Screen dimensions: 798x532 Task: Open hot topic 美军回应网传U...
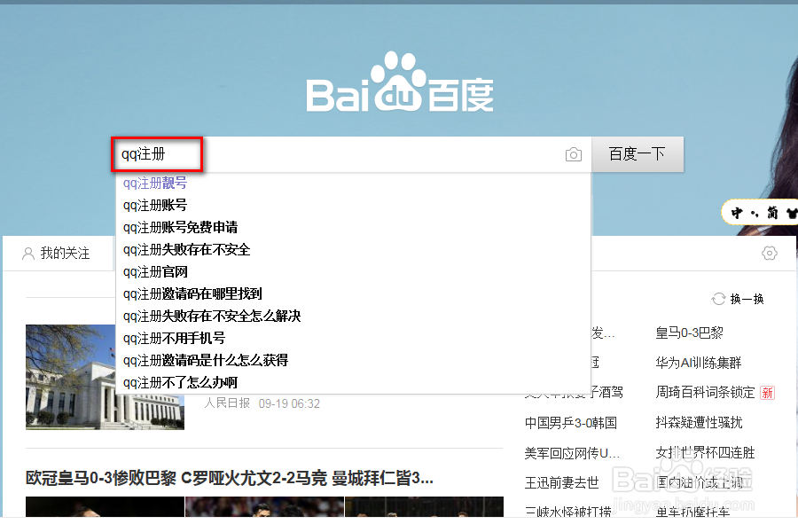coord(572,452)
